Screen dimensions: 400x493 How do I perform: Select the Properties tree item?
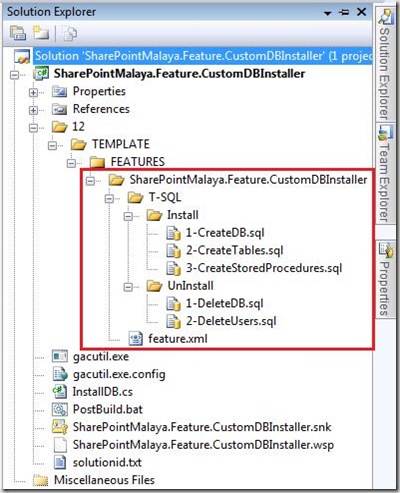[x=99, y=91]
